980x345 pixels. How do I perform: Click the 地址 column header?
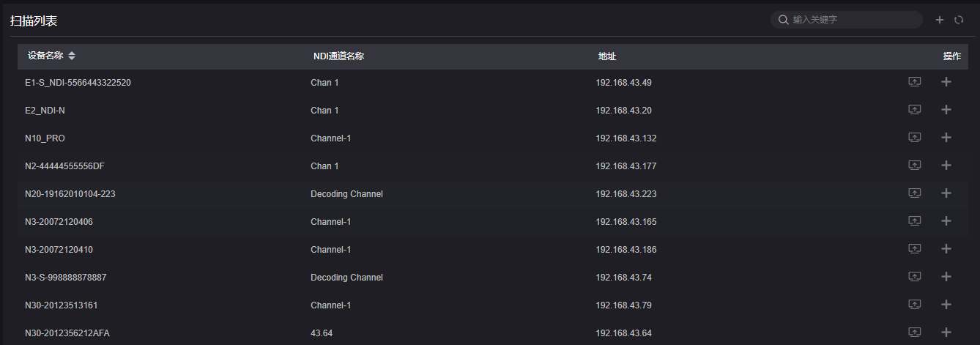click(607, 56)
